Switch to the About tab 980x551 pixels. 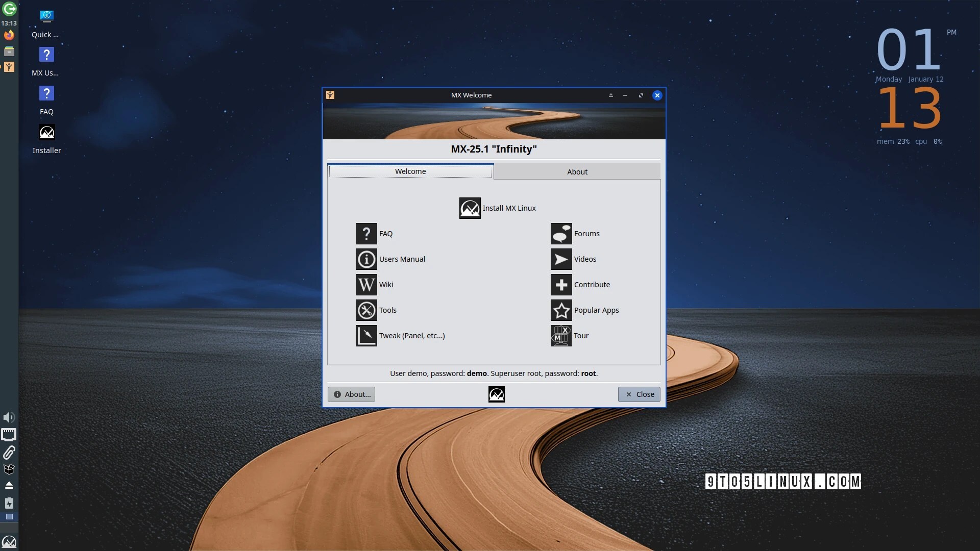[577, 172]
